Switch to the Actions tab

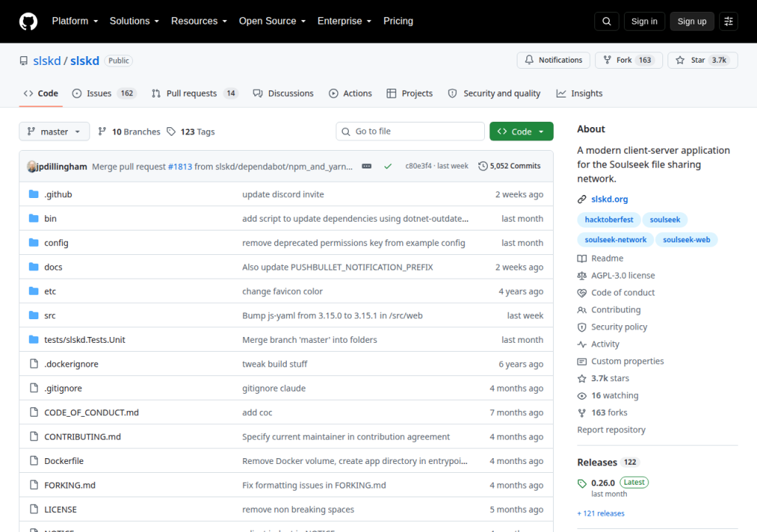[x=350, y=94]
